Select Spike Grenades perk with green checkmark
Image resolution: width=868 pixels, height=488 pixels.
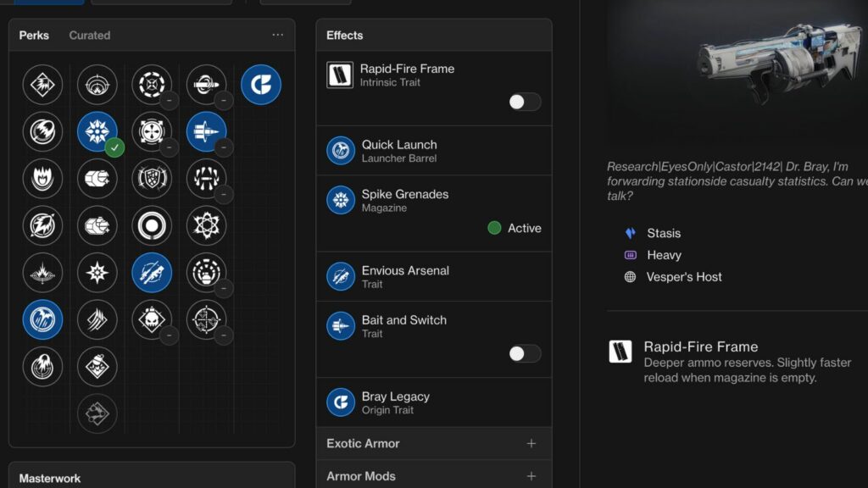pos(97,131)
